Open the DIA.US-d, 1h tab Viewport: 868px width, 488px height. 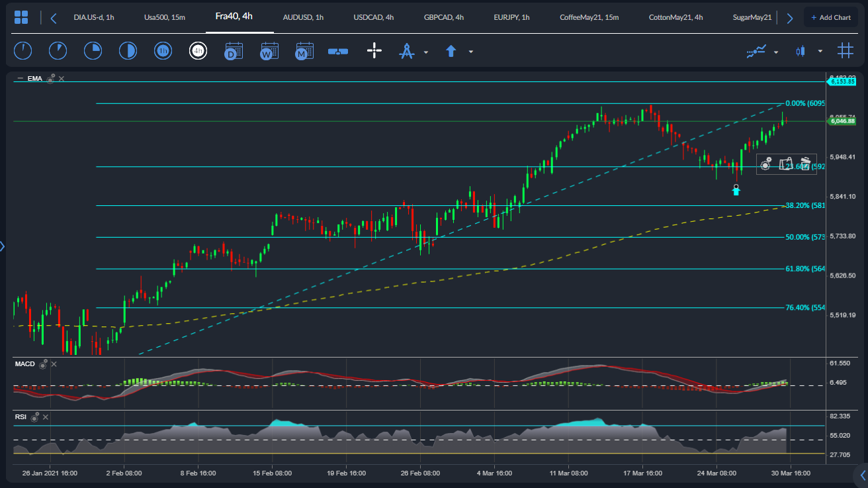(94, 17)
